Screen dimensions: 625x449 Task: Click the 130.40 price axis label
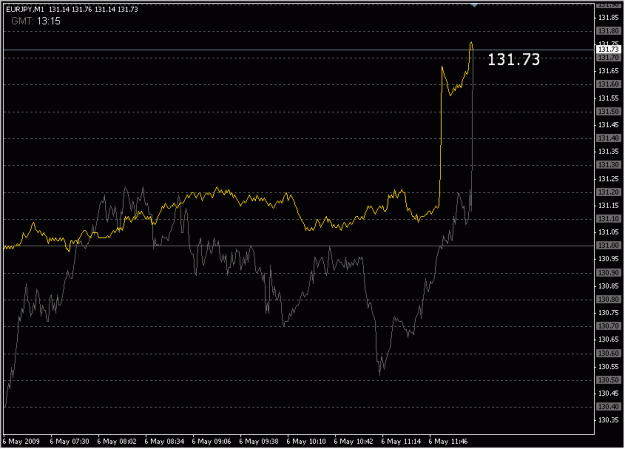coord(609,407)
